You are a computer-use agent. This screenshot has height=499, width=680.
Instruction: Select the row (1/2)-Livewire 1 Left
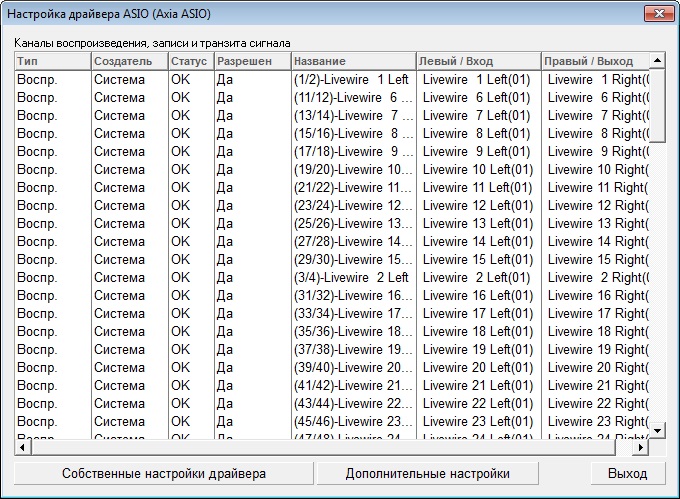[x=332, y=79]
